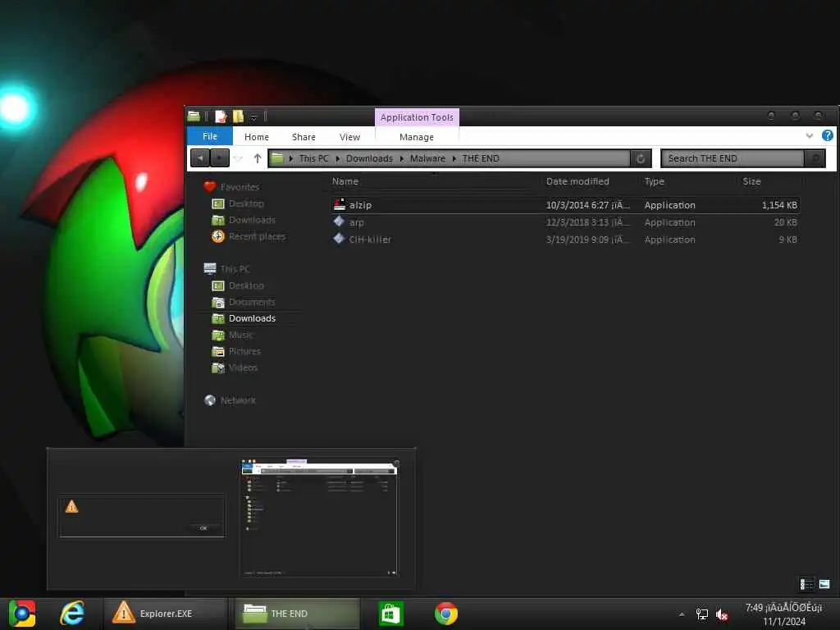This screenshot has width=840, height=630.
Task: Select the alzip application file
Action: (564, 205)
